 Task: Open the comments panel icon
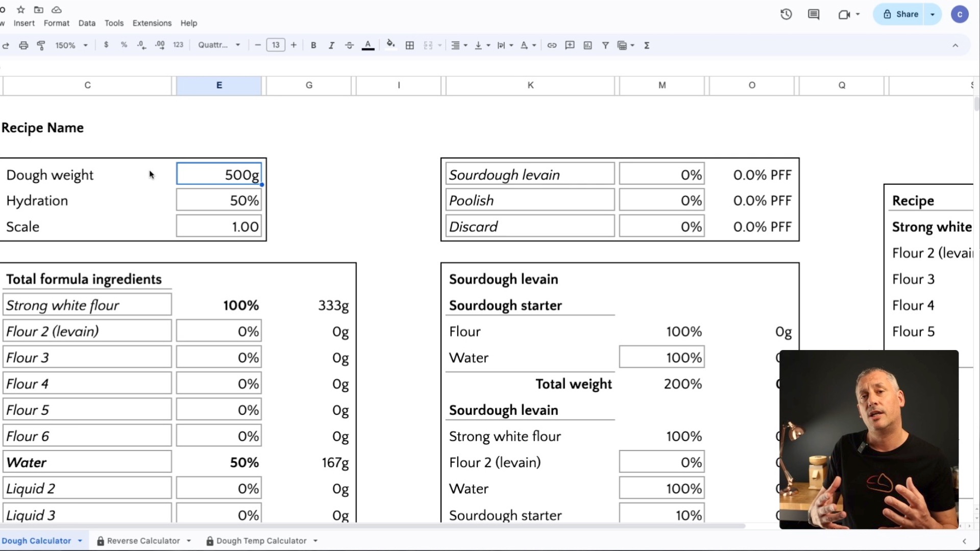pyautogui.click(x=814, y=14)
